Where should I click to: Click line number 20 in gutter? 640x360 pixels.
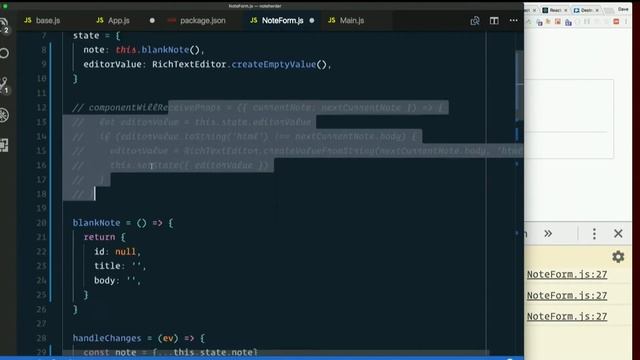point(41,223)
